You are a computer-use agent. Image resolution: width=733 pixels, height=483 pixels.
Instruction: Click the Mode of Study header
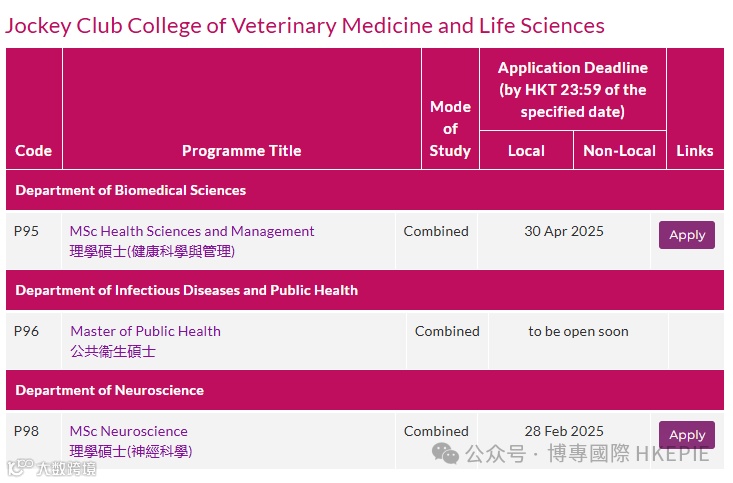[x=450, y=129]
